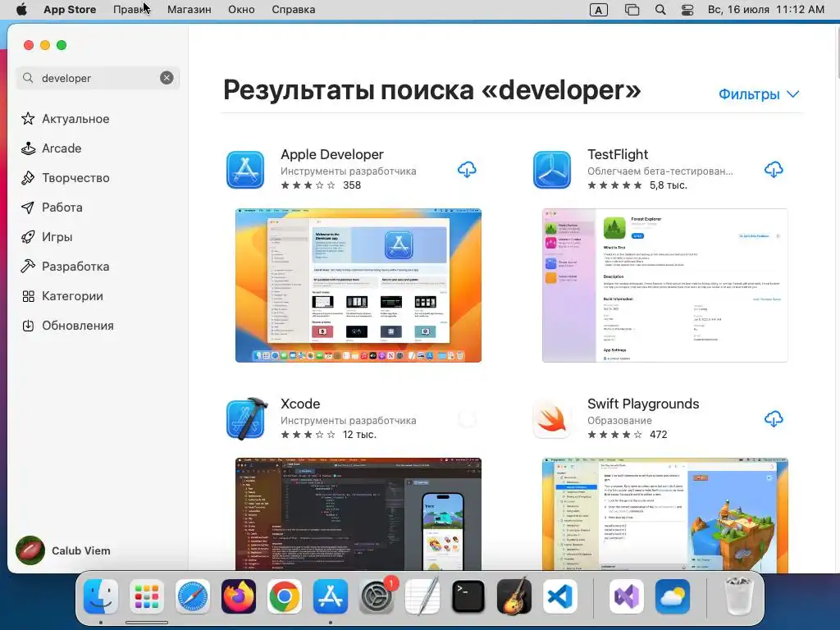840x630 pixels.
Task: Download TestFlight via cloud icon
Action: pyautogui.click(x=773, y=170)
